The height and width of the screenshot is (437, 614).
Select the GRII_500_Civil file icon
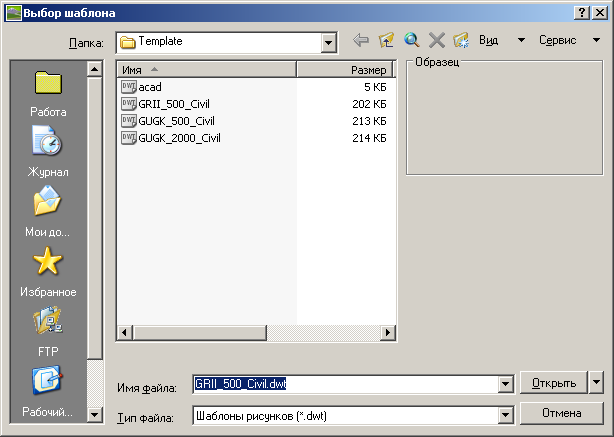pyautogui.click(x=128, y=104)
